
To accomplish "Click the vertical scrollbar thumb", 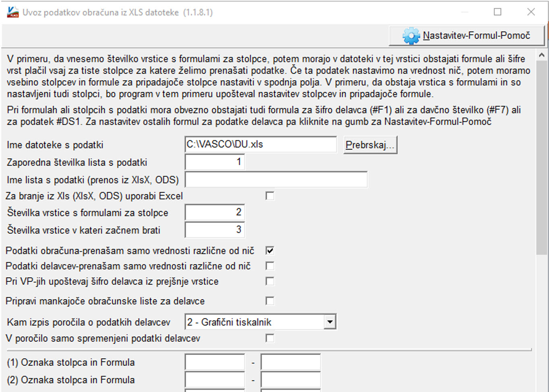I will click(542, 158).
